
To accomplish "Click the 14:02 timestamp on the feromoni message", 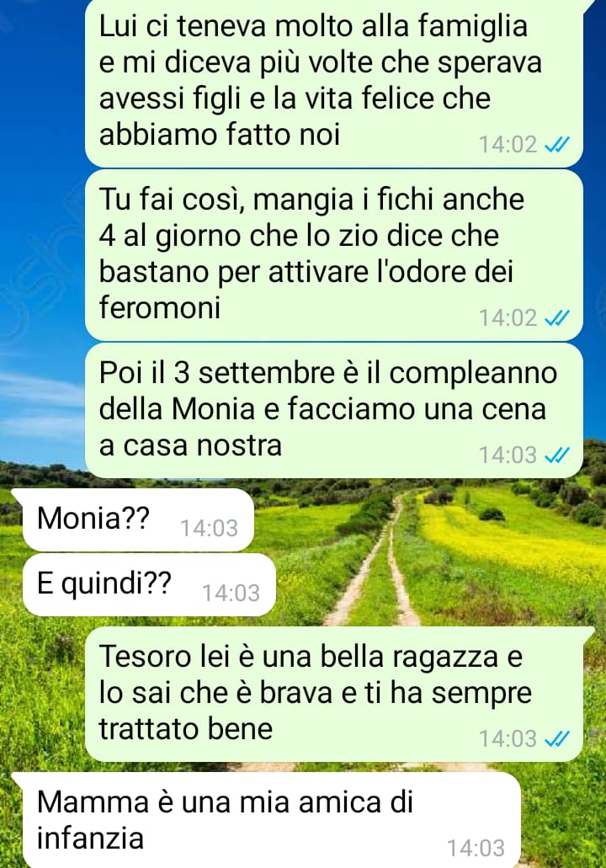I will pos(508,318).
